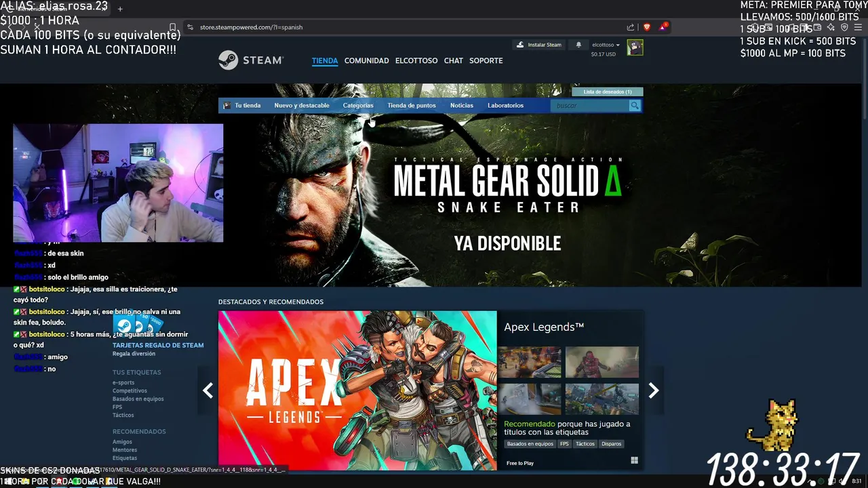Click the Basados en equipos tag on the Apex Legends card
This screenshot has width=868, height=488.
(530, 444)
